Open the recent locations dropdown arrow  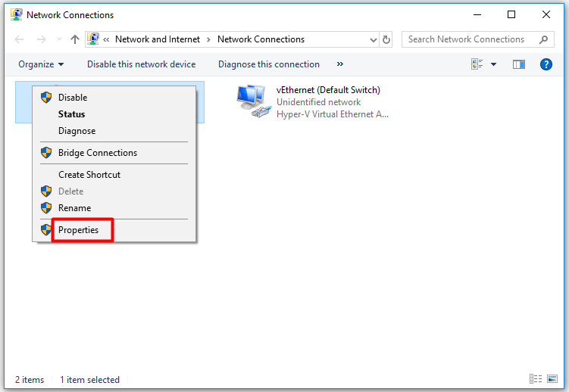pyautogui.click(x=59, y=39)
